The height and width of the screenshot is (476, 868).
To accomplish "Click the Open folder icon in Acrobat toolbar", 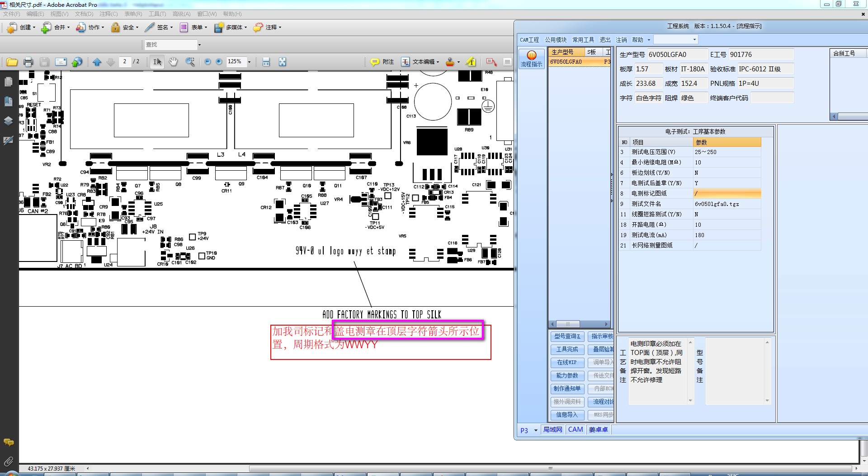I will click(12, 62).
